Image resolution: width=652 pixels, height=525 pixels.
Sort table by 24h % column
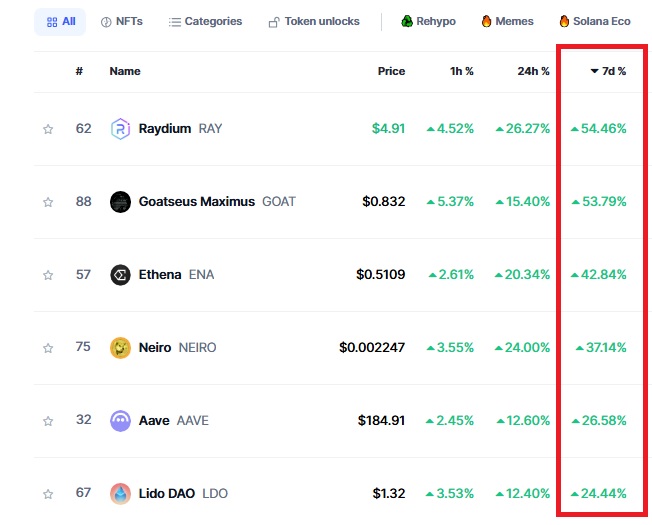(x=533, y=71)
